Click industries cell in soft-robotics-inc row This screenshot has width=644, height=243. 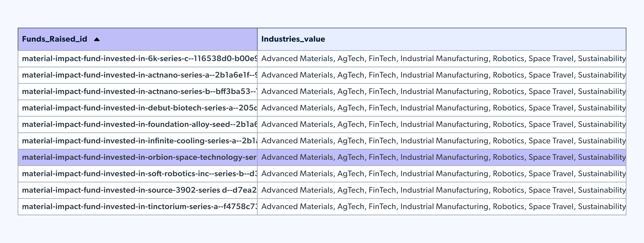point(442,174)
